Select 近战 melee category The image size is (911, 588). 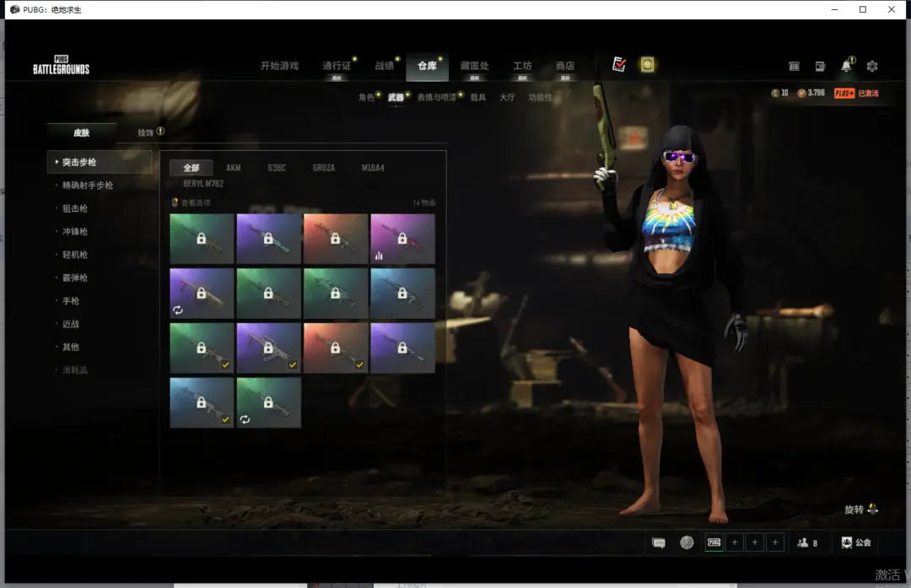pos(71,324)
